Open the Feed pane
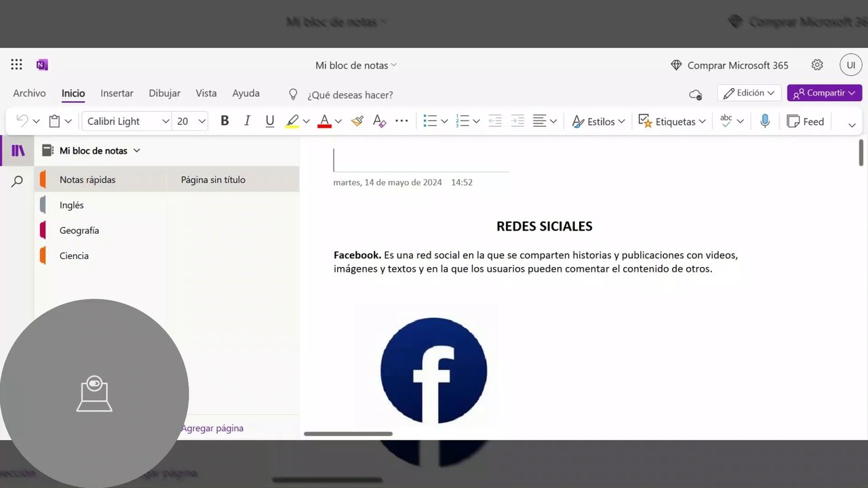 [x=805, y=121]
